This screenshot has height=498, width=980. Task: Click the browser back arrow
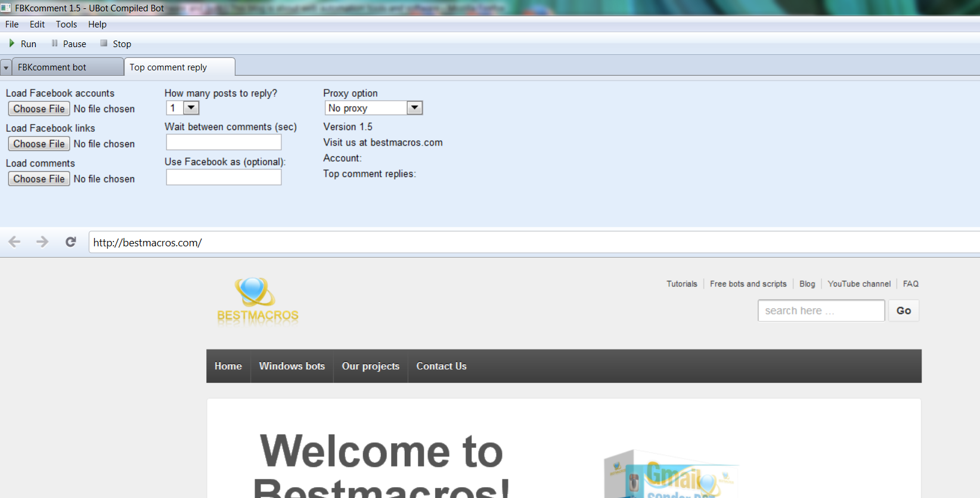[14, 242]
